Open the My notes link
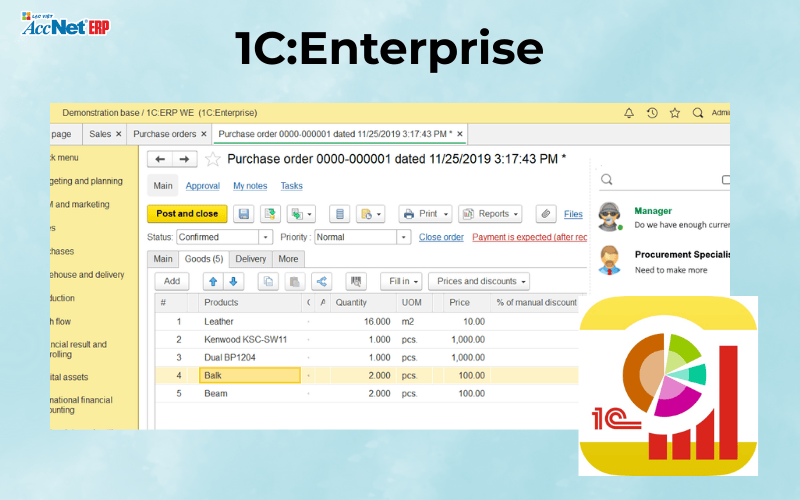800x500 pixels. pyautogui.click(x=250, y=186)
